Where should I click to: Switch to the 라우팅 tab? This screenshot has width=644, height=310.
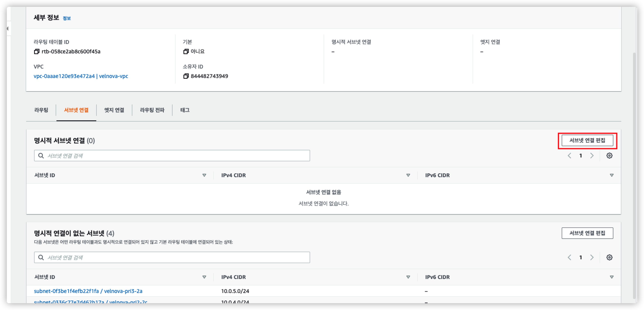tap(41, 110)
